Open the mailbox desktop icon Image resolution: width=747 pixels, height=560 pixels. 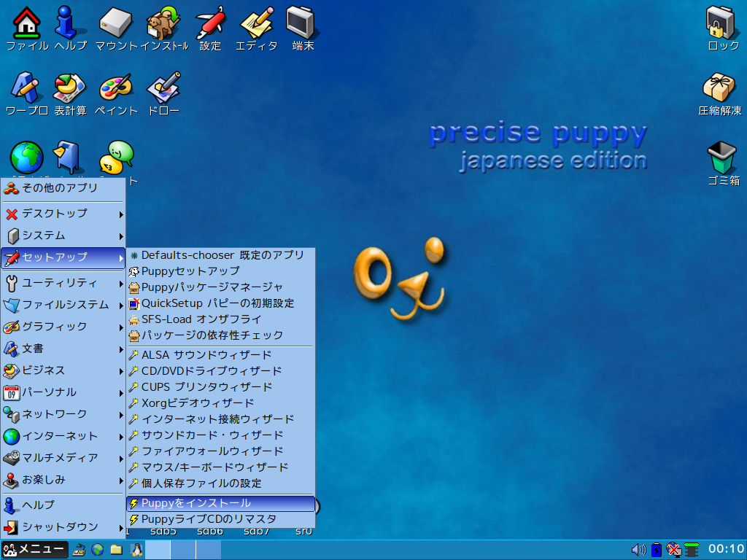click(x=69, y=156)
